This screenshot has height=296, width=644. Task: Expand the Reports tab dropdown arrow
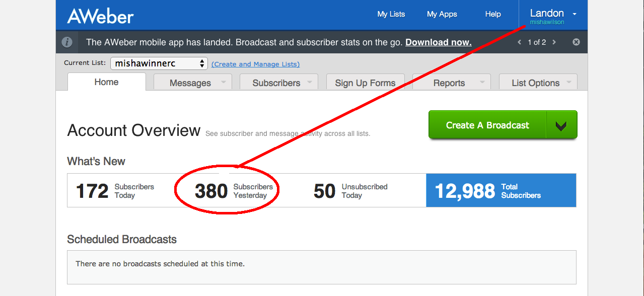click(482, 82)
